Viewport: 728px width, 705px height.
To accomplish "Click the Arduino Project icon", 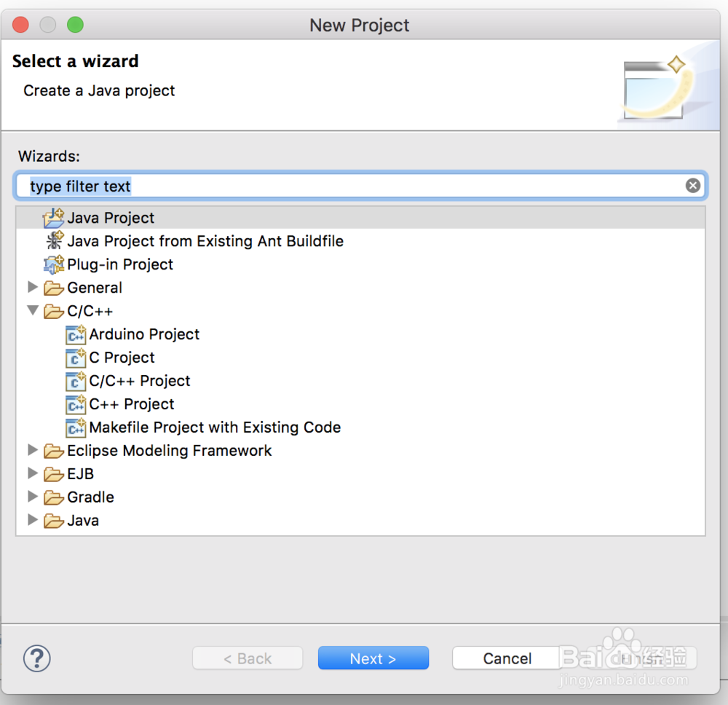I will (76, 334).
